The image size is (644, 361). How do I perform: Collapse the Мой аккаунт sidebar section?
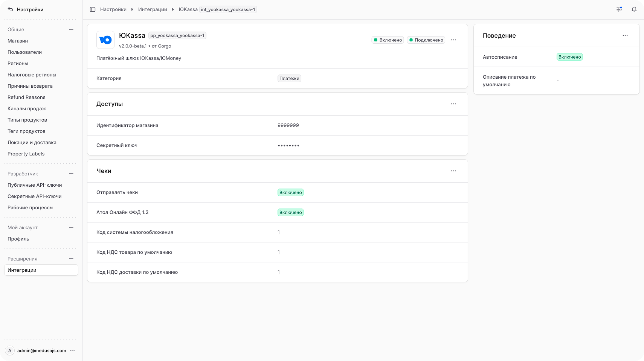point(71,227)
